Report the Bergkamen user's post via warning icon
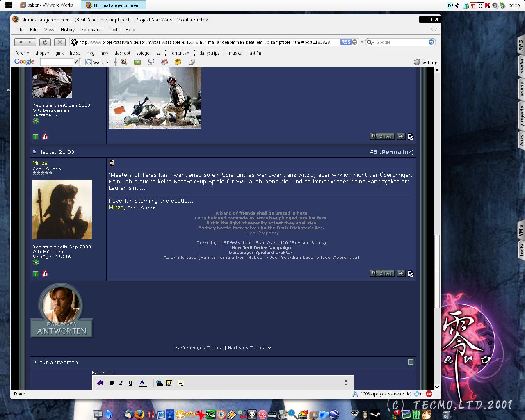The image size is (525, 420). [x=45, y=137]
